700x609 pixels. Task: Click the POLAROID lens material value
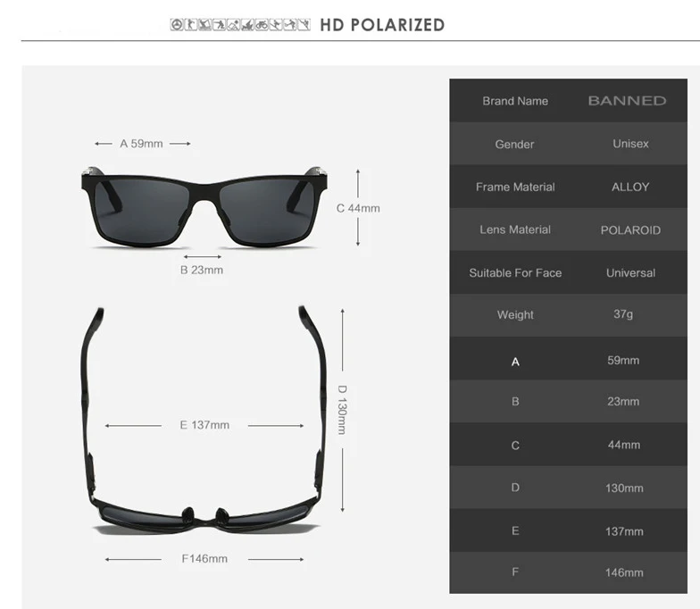pos(630,230)
